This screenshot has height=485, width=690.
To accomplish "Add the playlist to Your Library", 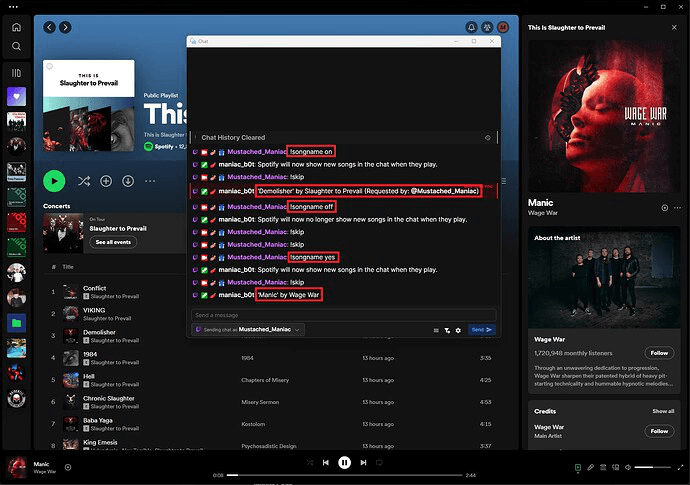I will pyautogui.click(x=106, y=181).
